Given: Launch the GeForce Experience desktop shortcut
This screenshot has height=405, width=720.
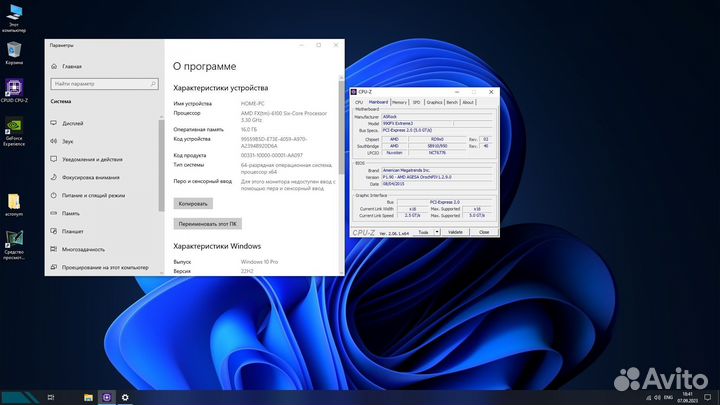Looking at the screenshot, I should point(14,131).
